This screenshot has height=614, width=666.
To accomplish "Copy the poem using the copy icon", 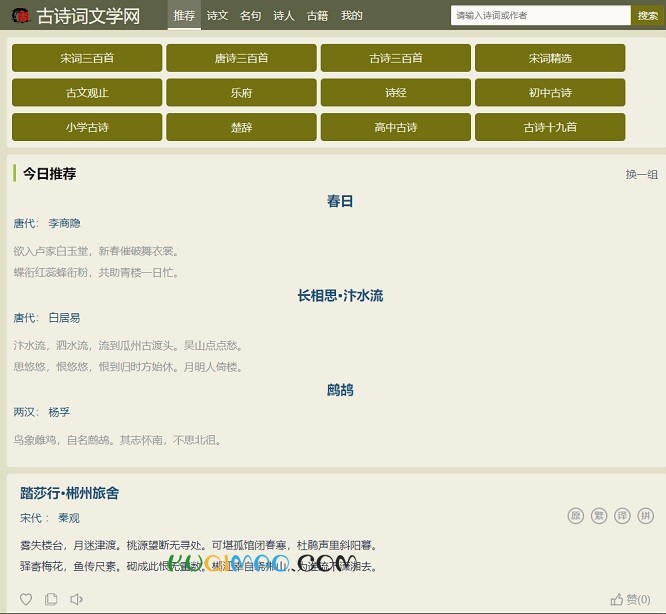I will pos(51,599).
